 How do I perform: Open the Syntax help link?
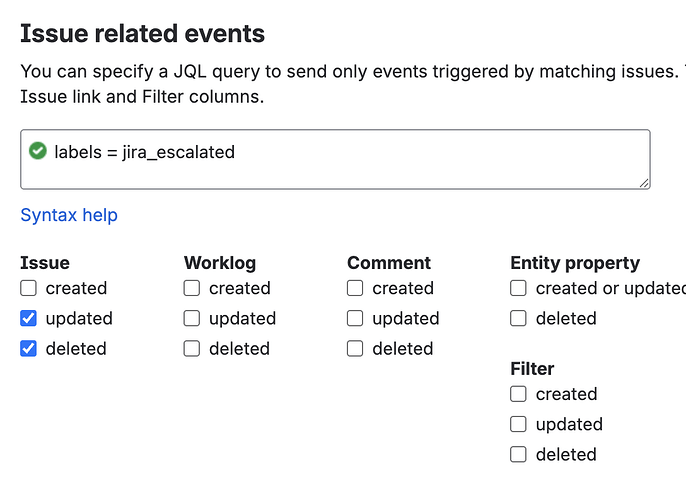69,215
